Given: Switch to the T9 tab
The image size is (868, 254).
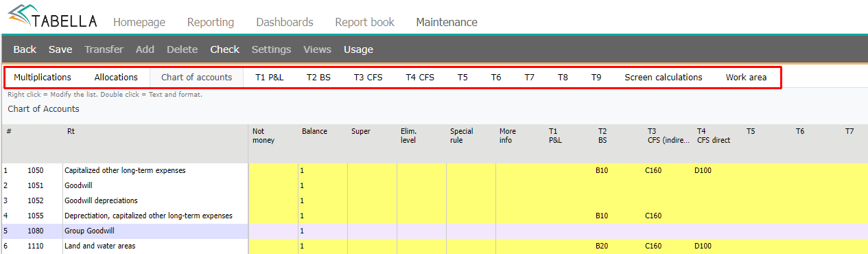Looking at the screenshot, I should point(596,77).
